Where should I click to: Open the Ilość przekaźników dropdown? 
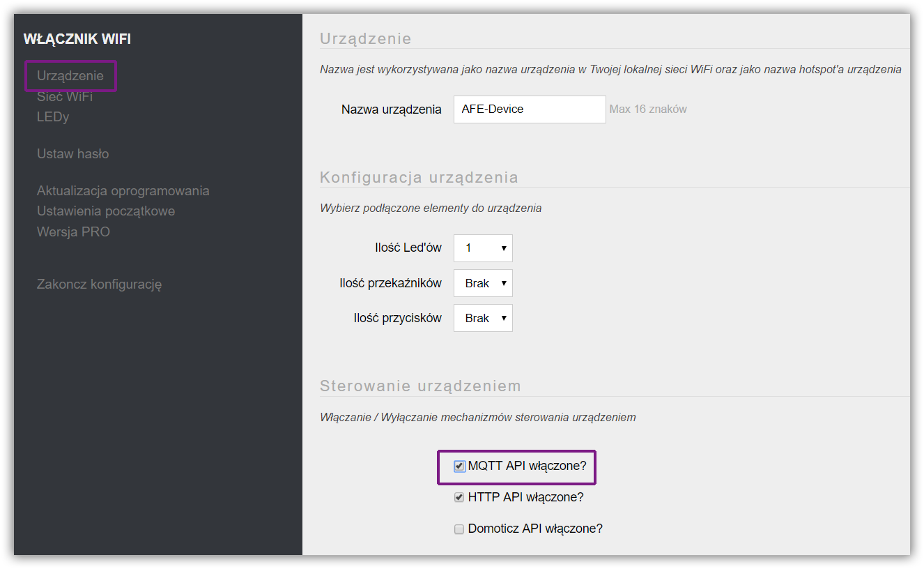pos(483,283)
